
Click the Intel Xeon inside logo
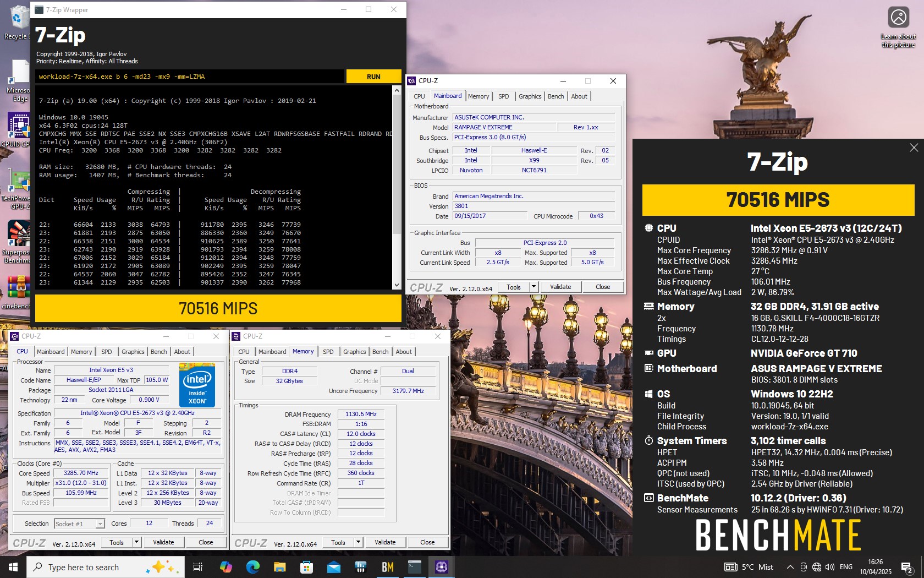(x=197, y=384)
